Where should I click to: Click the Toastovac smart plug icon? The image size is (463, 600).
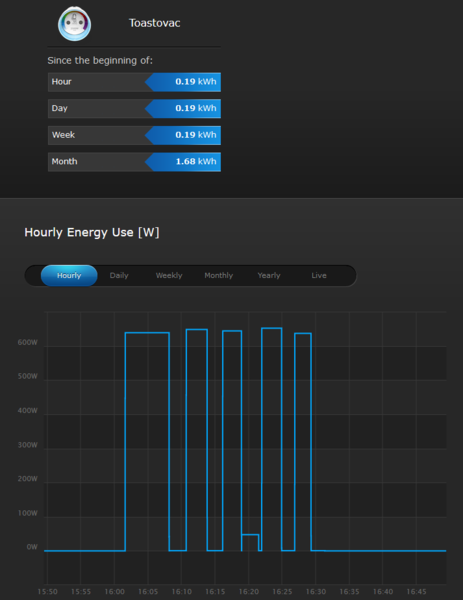click(x=74, y=24)
